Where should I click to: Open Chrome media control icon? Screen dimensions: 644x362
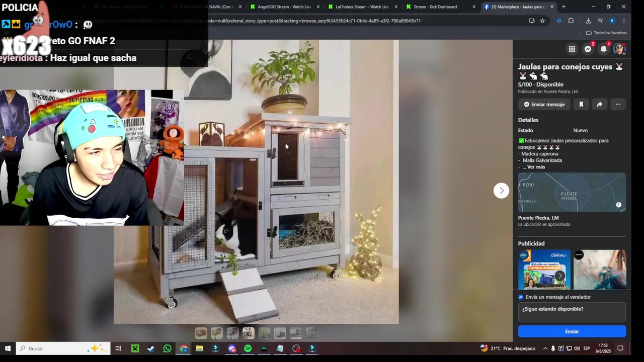point(600,21)
